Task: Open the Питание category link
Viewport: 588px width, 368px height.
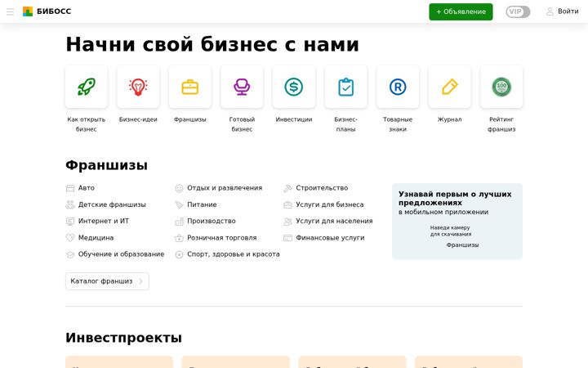Action: pos(202,204)
